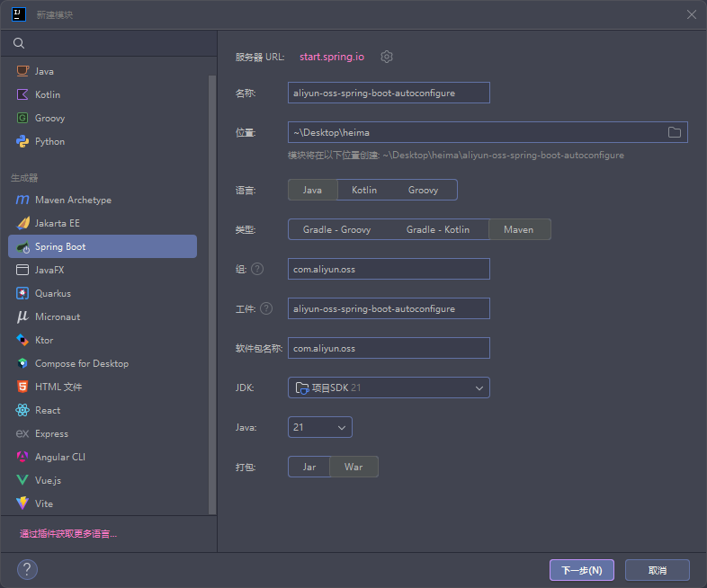Select Angular CLI label

[x=60, y=457]
